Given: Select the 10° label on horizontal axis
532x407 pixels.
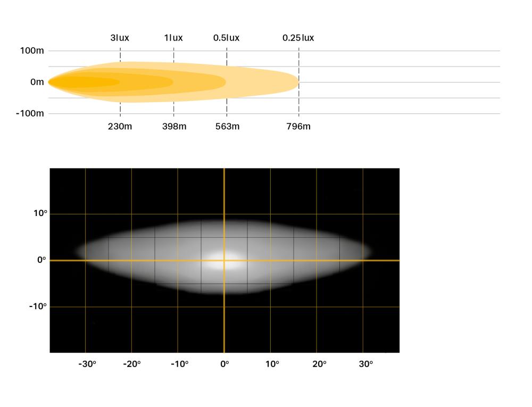Looking at the screenshot, I should tap(272, 364).
